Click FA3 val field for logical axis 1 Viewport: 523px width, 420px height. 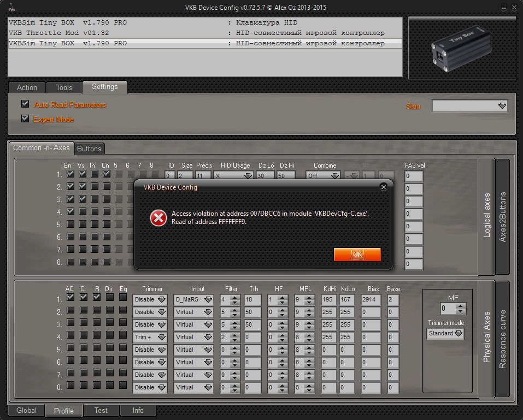[414, 176]
